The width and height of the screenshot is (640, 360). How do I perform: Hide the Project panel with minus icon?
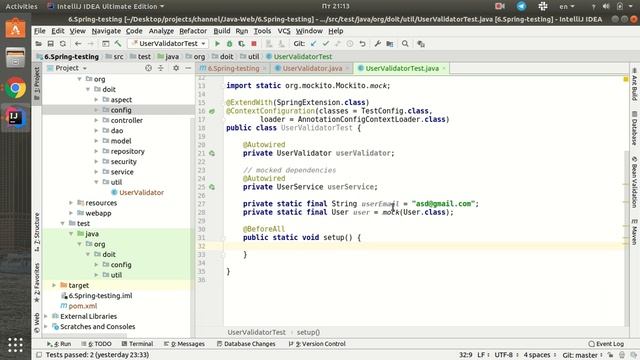188,68
